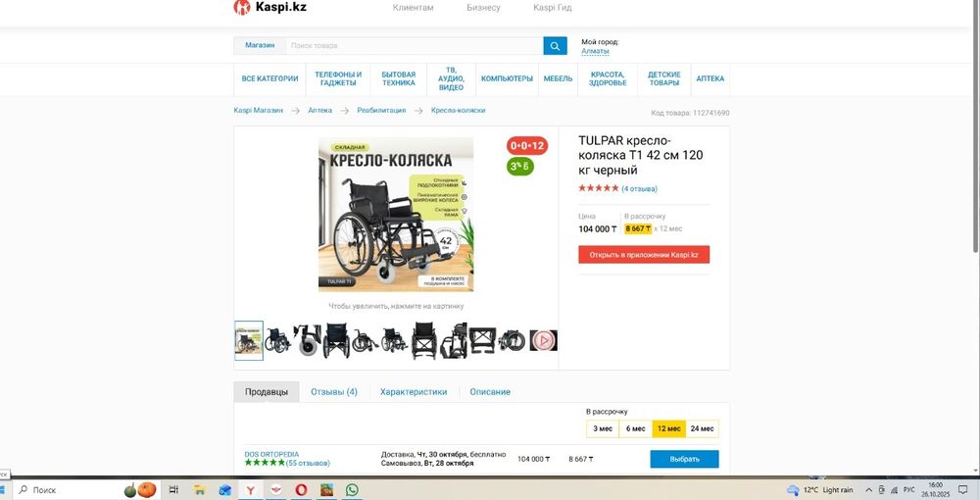
Task: Play the product video thumbnail
Action: point(543,340)
